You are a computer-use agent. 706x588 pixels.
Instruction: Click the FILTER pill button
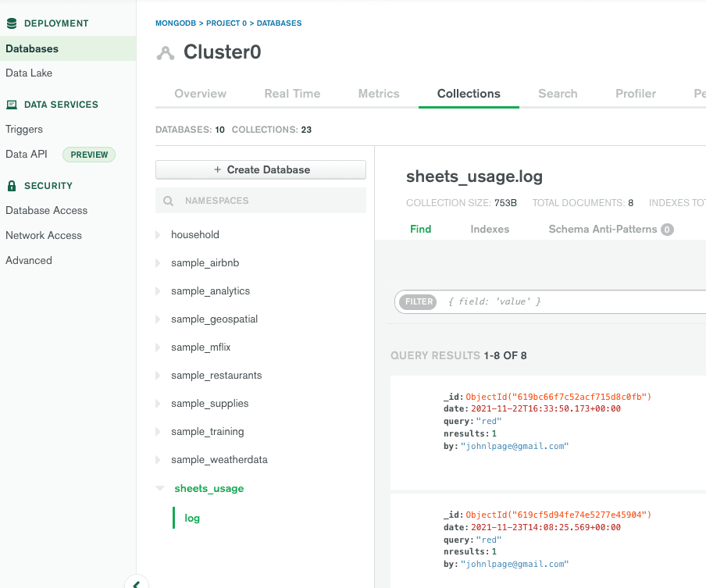(x=419, y=302)
